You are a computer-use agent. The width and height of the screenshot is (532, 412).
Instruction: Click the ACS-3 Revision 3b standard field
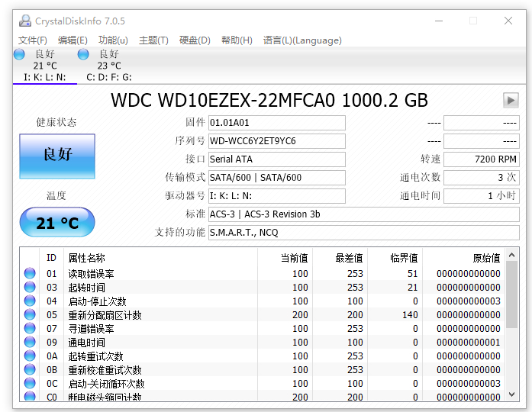coord(364,214)
